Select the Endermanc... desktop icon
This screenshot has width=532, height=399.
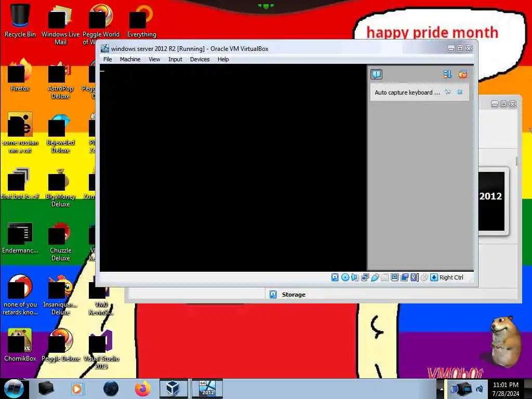point(20,237)
